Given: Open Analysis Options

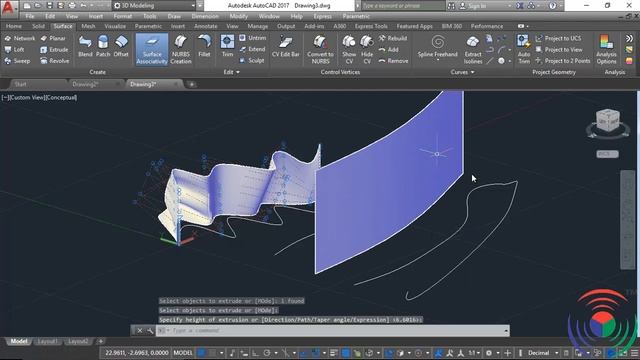Looking at the screenshot, I should 606,49.
